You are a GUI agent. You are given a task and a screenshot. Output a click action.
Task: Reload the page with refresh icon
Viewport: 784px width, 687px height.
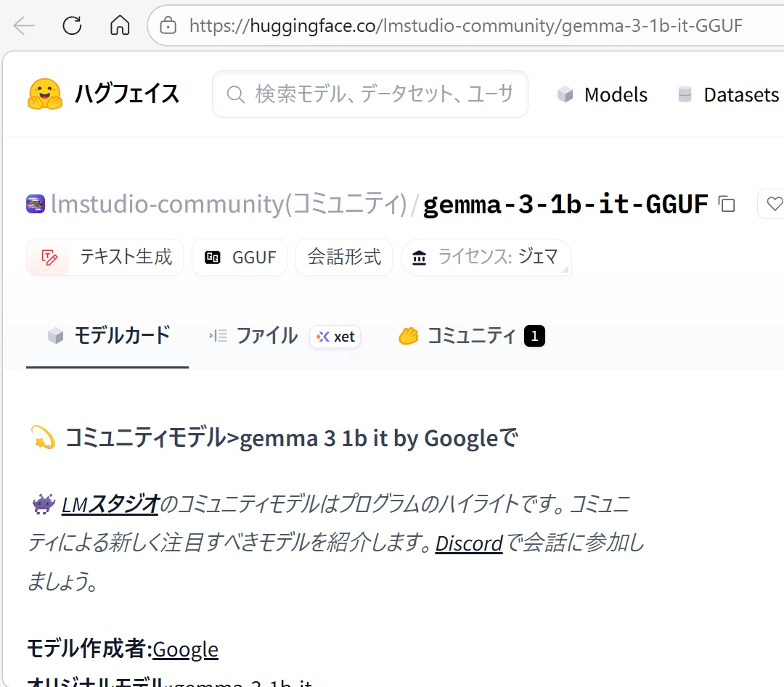[72, 25]
